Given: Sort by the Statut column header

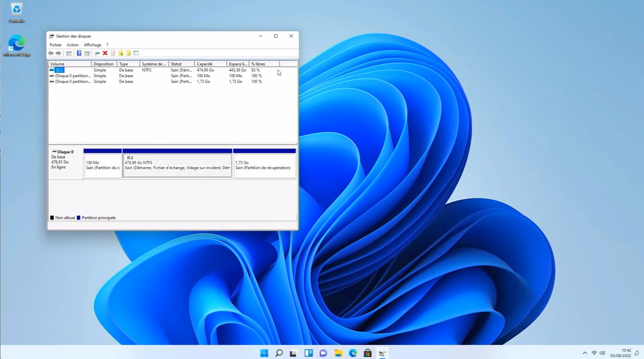Looking at the screenshot, I should (x=181, y=64).
